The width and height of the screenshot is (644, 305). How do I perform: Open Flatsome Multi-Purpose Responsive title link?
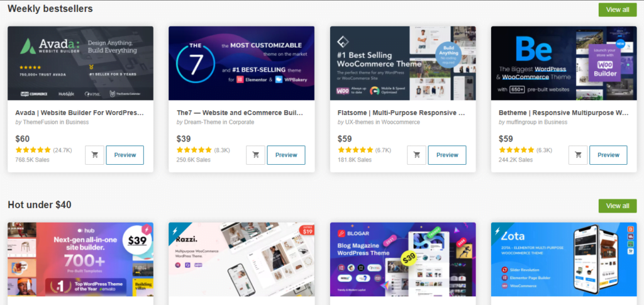click(x=401, y=113)
